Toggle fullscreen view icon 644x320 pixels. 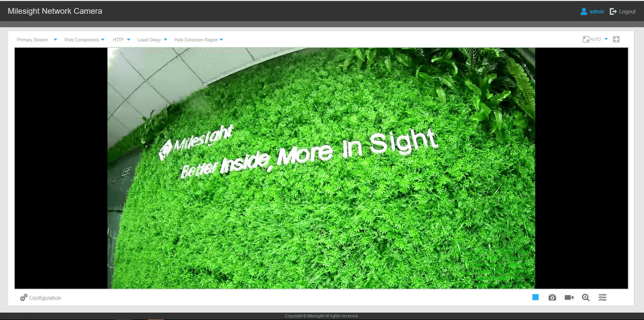click(x=616, y=39)
